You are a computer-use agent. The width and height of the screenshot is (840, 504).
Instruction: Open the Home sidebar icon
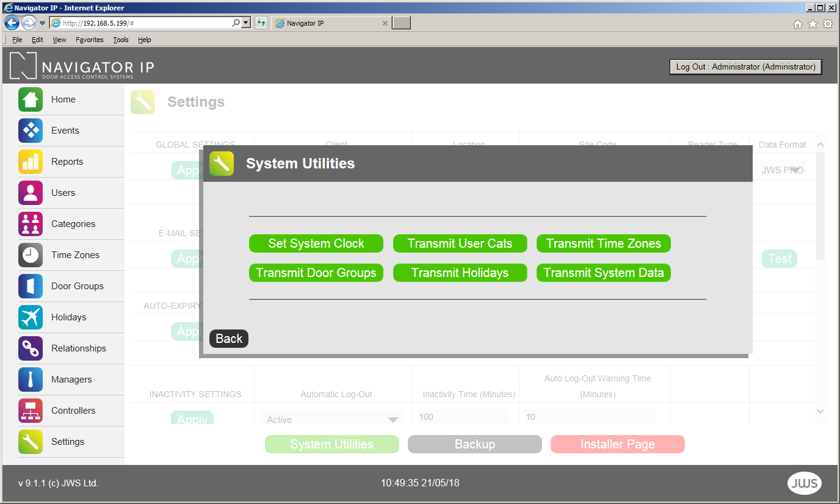[x=31, y=99]
